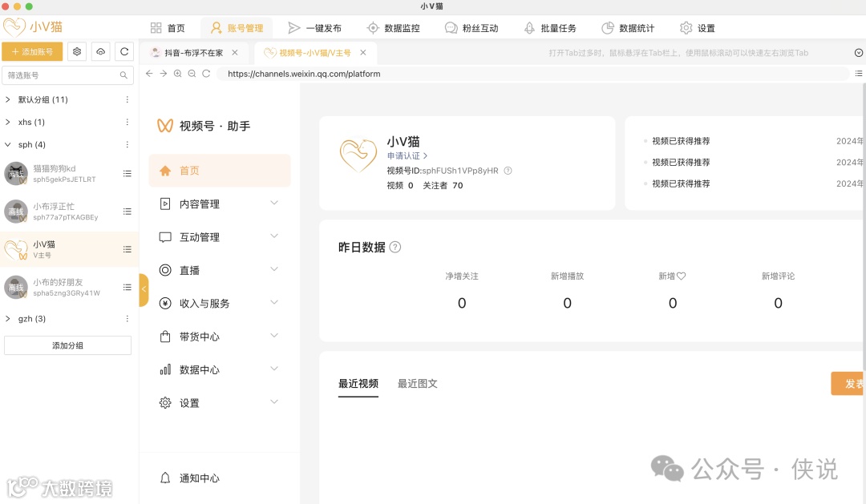This screenshot has width=866, height=504.
Task: Switch to 最近视频 tab
Action: tap(358, 384)
